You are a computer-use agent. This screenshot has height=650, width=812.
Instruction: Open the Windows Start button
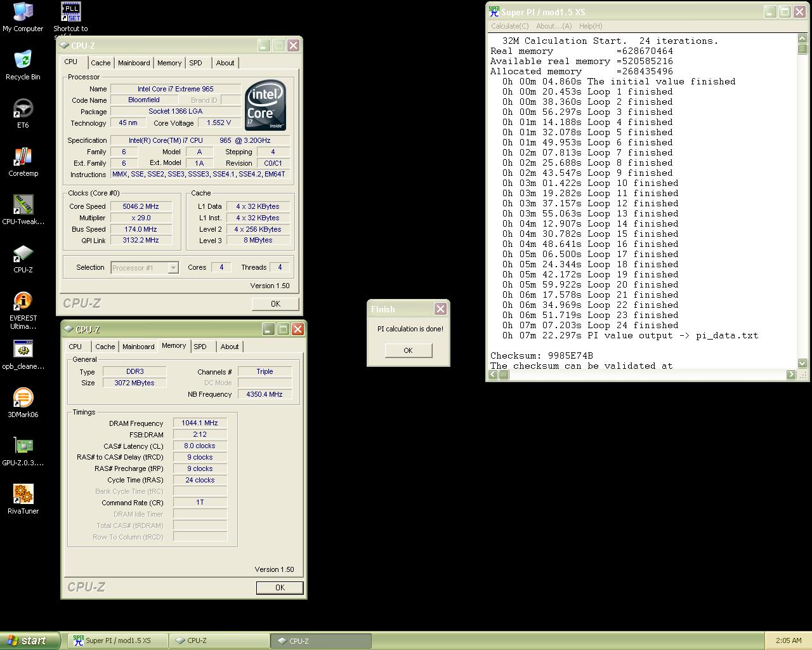(x=30, y=640)
